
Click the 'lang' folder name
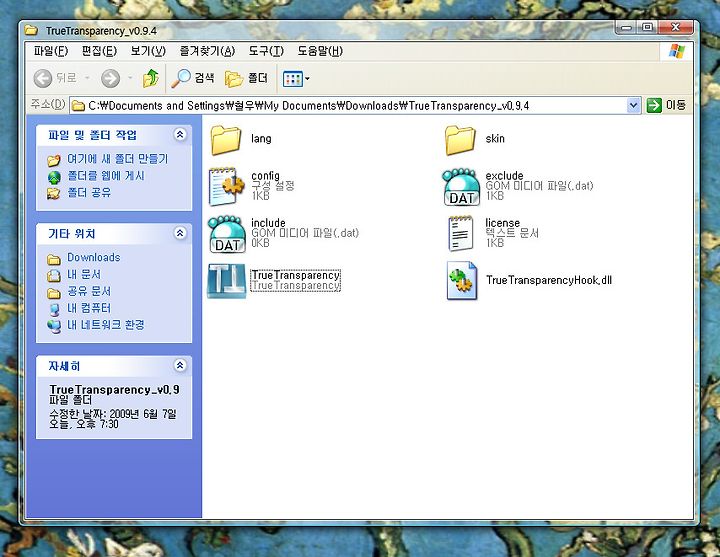point(261,139)
